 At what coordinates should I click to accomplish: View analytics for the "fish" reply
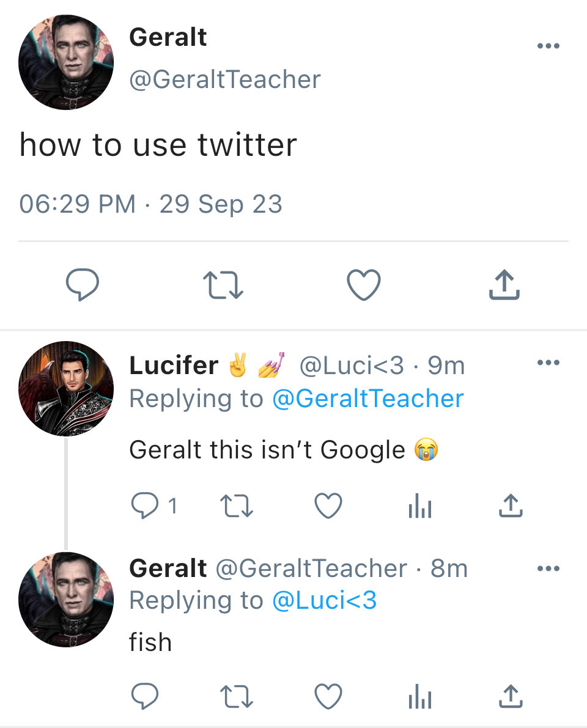[x=419, y=696]
